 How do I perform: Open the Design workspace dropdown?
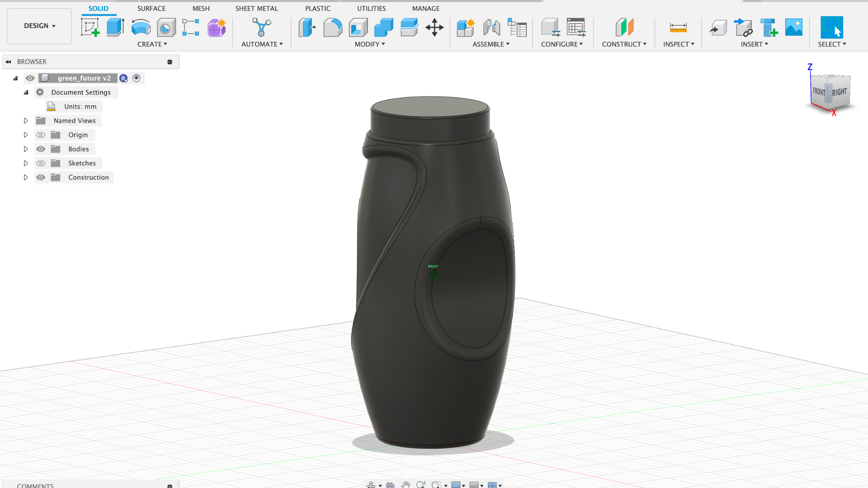(39, 26)
